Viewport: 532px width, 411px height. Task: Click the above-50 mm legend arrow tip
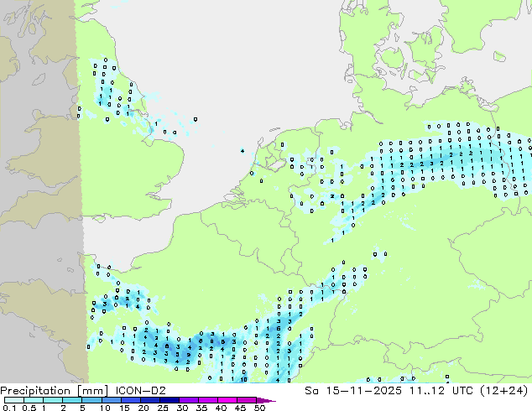pos(266,400)
